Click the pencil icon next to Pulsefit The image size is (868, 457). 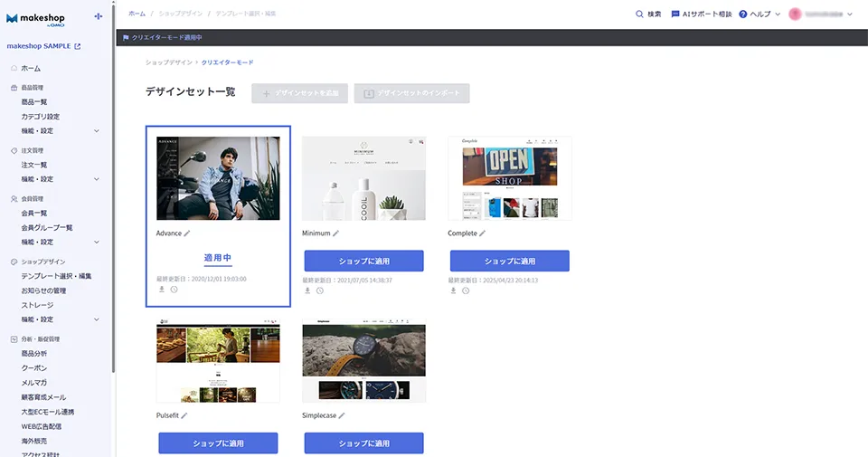click(x=184, y=415)
